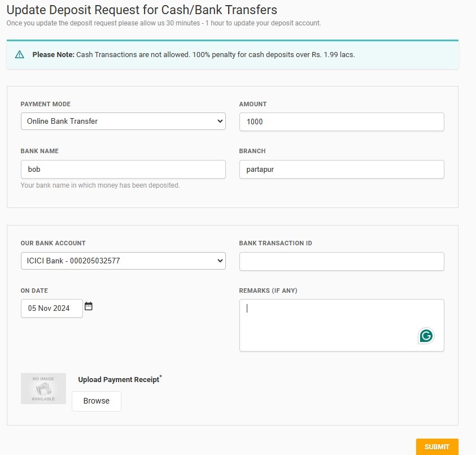Click the bank name helper text

[x=100, y=185]
